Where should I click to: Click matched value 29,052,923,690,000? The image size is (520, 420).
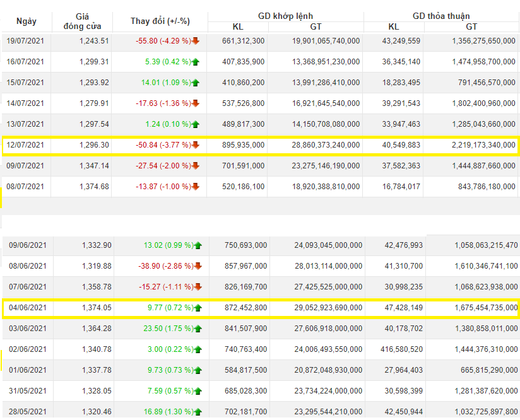pos(328,308)
